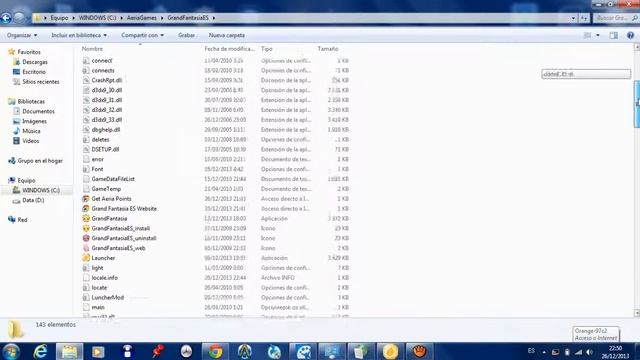Select the GameDataFileList file

[x=113, y=179]
